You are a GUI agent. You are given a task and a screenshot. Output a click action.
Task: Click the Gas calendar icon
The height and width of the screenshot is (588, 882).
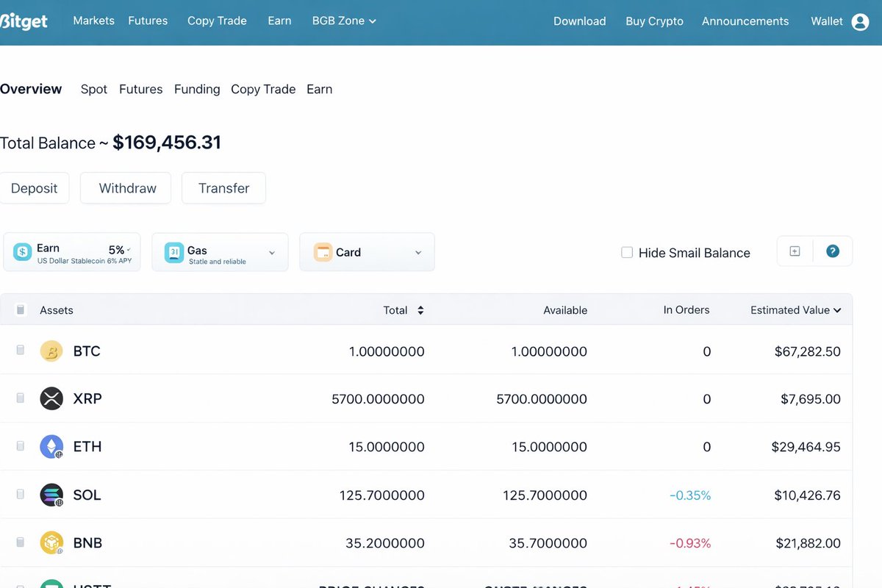point(174,252)
